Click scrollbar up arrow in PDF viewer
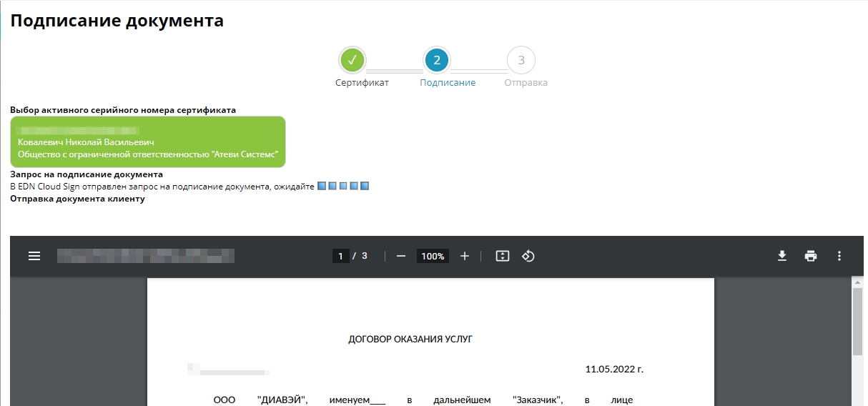 [858, 282]
